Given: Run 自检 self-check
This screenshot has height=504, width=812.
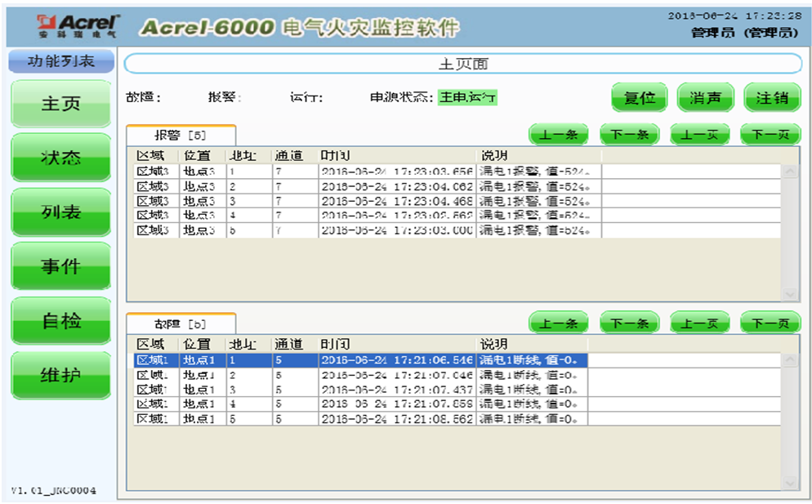Looking at the screenshot, I should pyautogui.click(x=61, y=321).
